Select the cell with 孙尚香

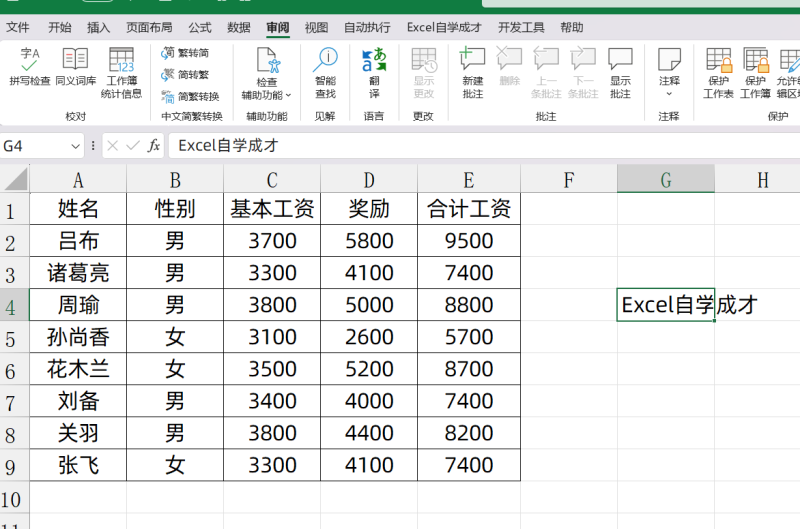click(78, 337)
